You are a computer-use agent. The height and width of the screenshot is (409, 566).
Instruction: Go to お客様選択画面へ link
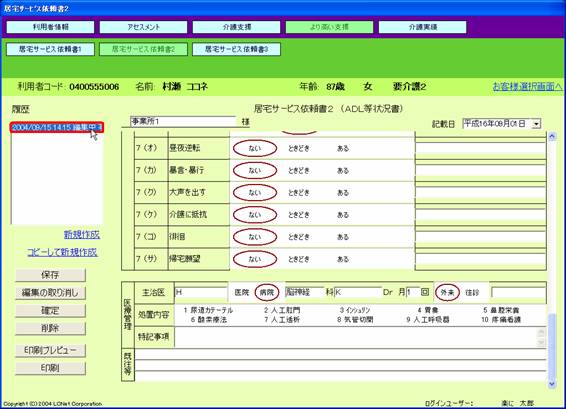527,87
